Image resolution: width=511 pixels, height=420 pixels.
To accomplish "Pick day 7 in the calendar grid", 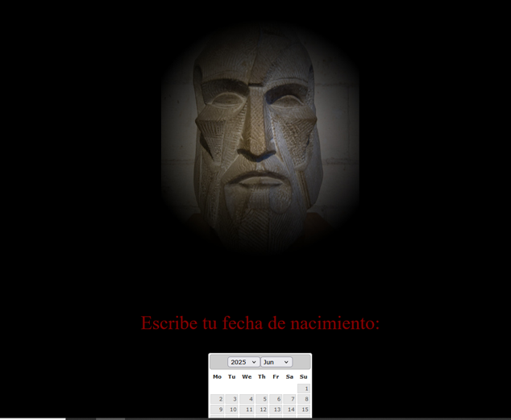I will 289,399.
